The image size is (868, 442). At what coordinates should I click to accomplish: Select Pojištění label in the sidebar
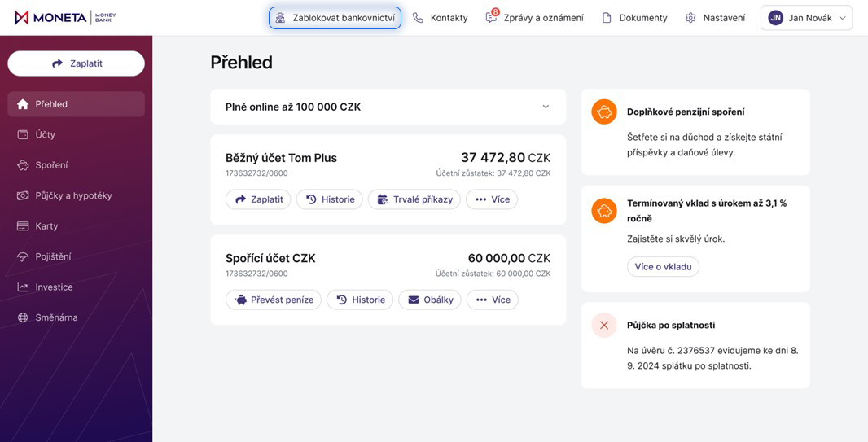(x=53, y=256)
